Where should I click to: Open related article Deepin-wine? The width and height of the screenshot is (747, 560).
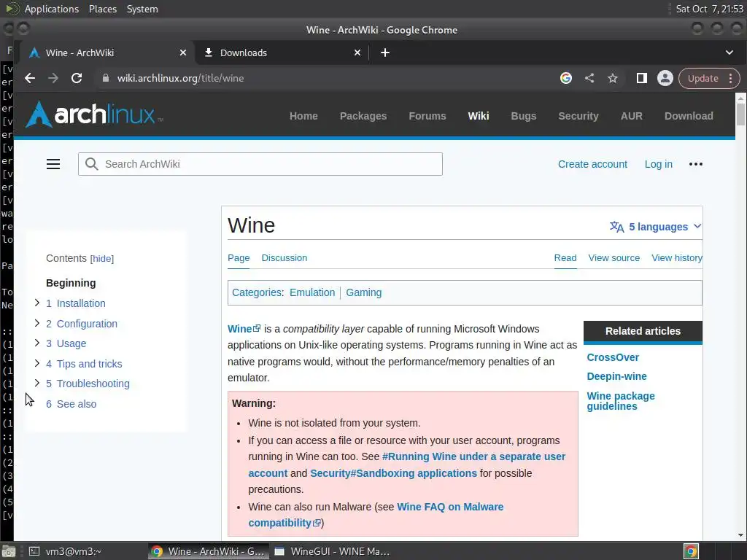pos(616,377)
